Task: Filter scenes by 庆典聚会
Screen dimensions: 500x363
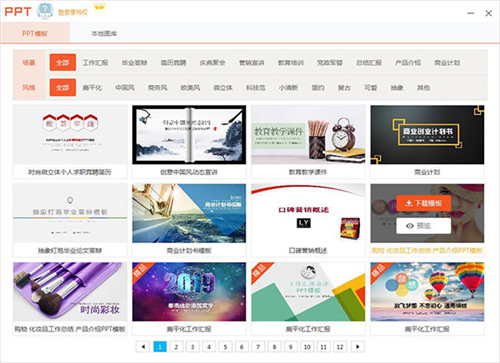Action: (x=213, y=63)
